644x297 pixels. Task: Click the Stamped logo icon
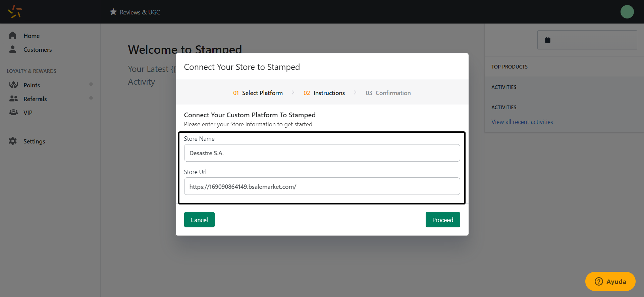(15, 11)
